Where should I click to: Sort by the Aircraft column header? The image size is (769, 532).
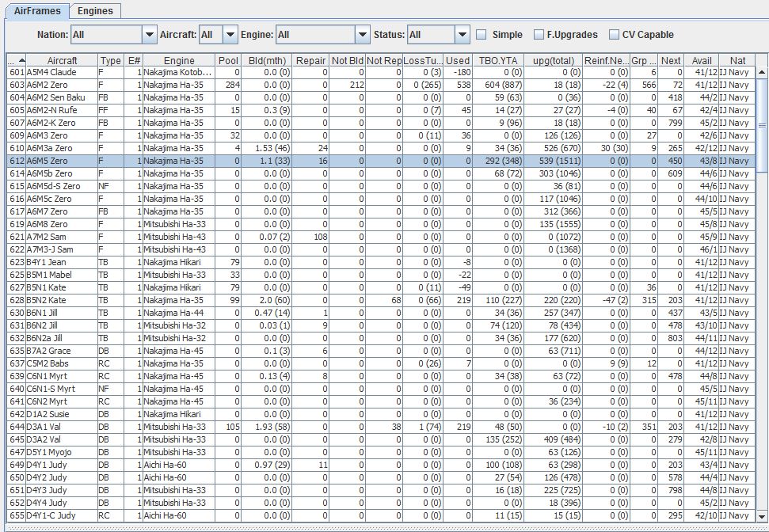pyautogui.click(x=62, y=60)
